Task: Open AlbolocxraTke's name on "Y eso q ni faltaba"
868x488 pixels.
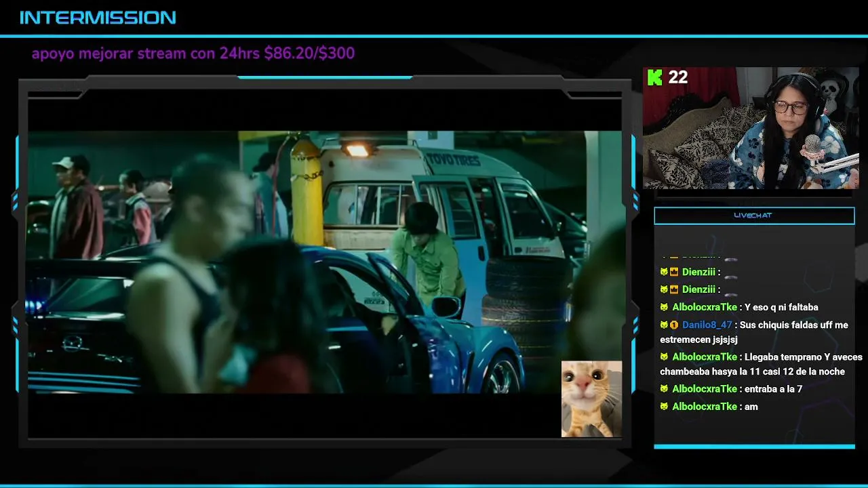Action: click(704, 308)
